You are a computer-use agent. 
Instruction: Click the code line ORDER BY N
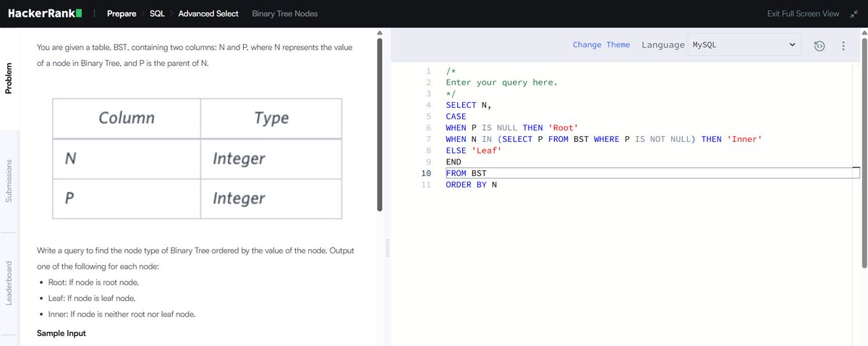472,185
